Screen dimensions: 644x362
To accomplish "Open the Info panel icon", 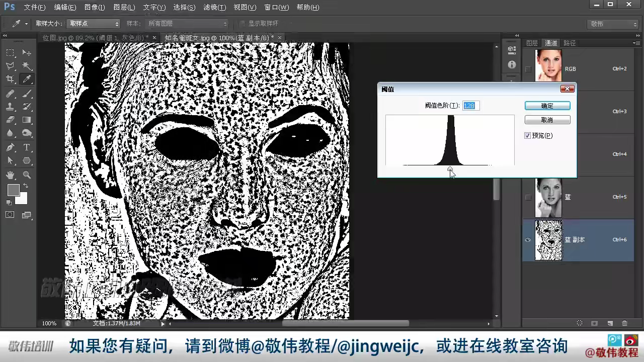I will (x=512, y=65).
